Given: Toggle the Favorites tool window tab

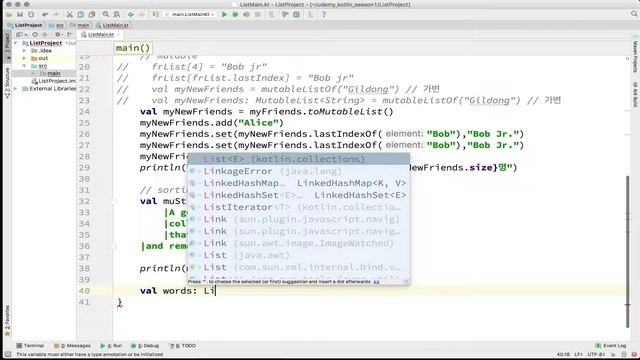Looking at the screenshot, I should [x=7, y=320].
